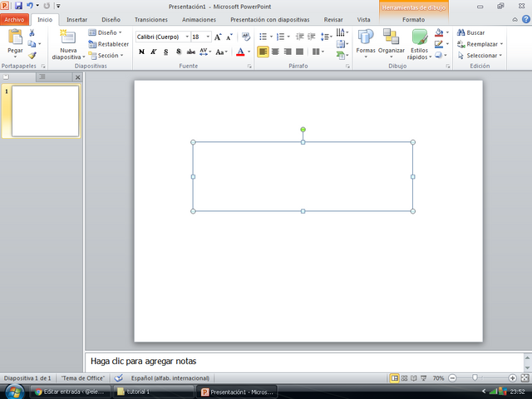Apply red font color A
532x399 pixels.
240,52
